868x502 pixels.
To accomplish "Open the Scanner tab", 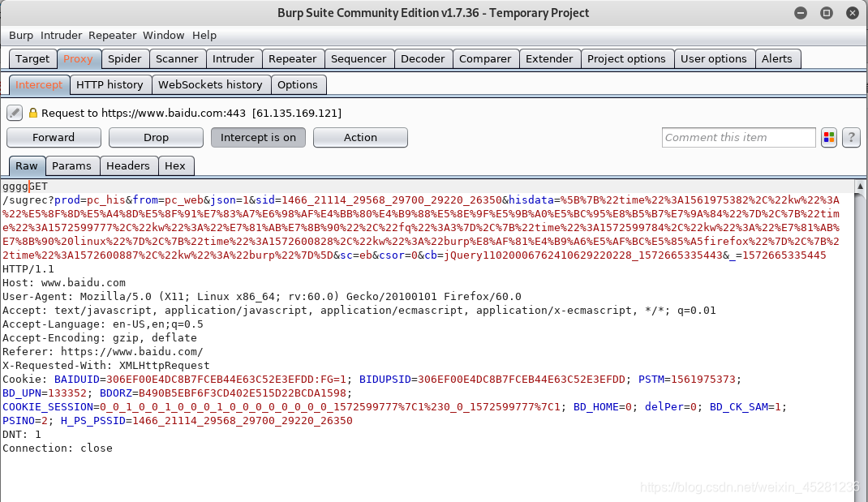I will point(177,58).
